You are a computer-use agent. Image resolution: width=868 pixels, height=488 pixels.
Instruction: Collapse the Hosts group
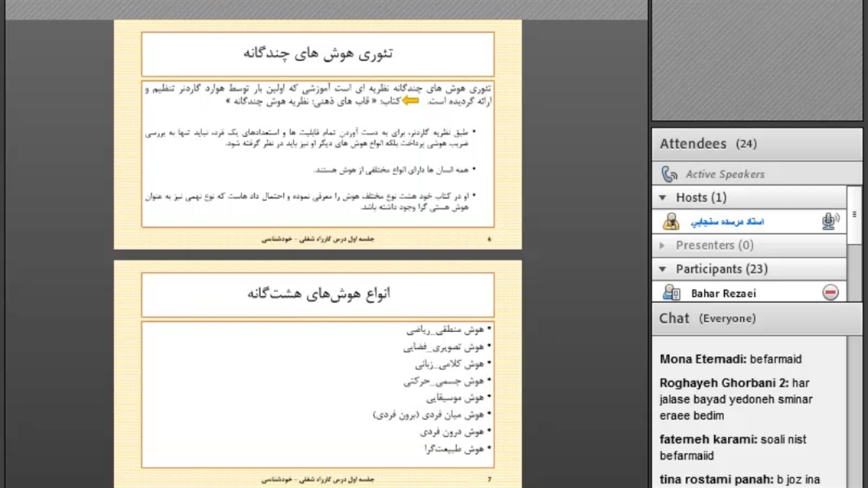point(663,198)
